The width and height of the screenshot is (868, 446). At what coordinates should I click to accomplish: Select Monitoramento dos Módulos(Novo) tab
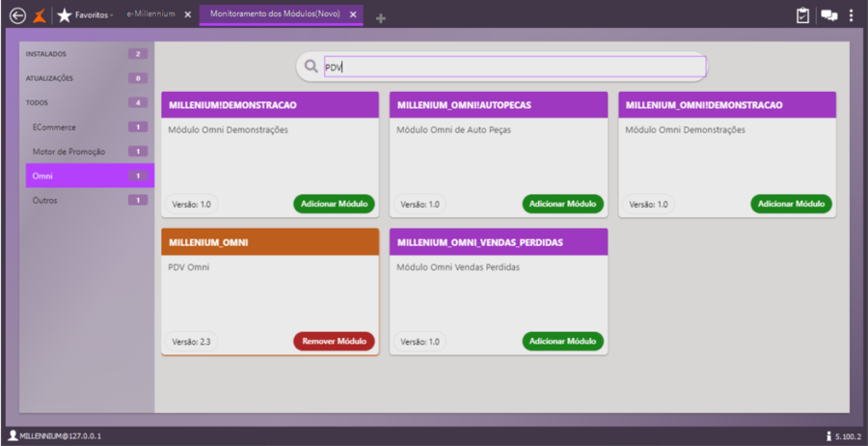275,14
